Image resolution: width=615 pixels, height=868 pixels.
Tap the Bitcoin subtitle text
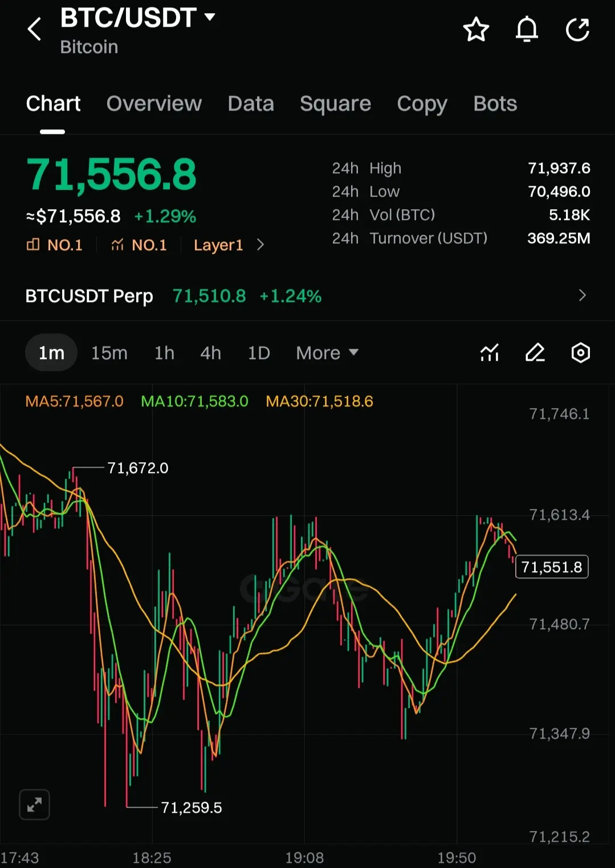(89, 47)
